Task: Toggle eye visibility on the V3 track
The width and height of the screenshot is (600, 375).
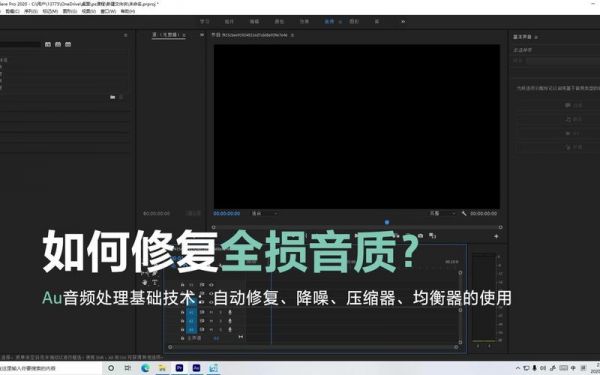Action: (211, 285)
